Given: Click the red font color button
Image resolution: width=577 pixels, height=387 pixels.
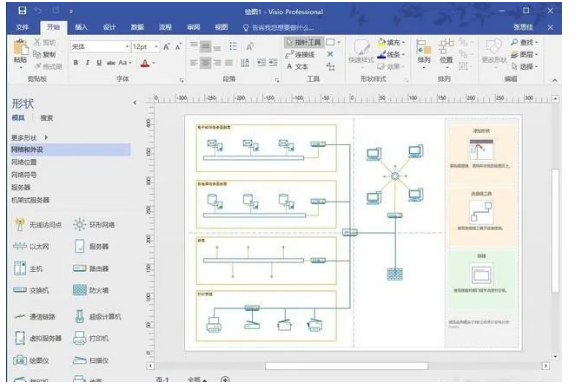Looking at the screenshot, I should tap(145, 63).
